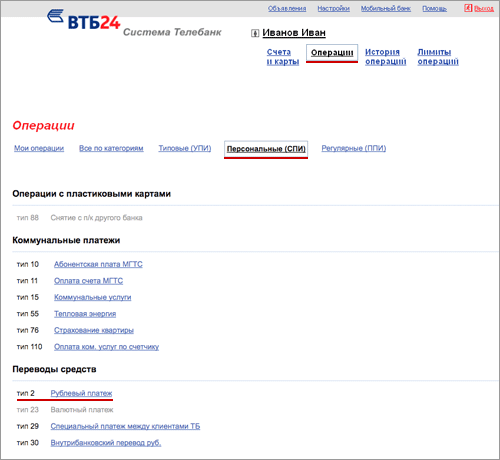The image size is (500, 460).
Task: Switch to the Мои операции tab
Action: pos(39,148)
